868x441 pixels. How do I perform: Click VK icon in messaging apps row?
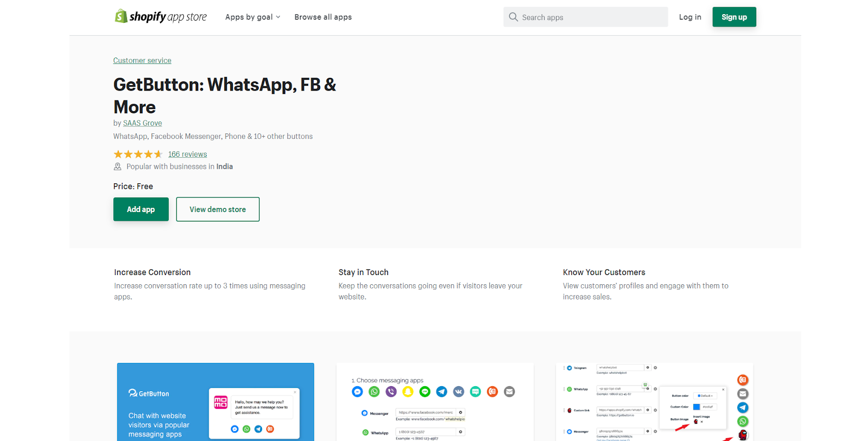point(459,392)
